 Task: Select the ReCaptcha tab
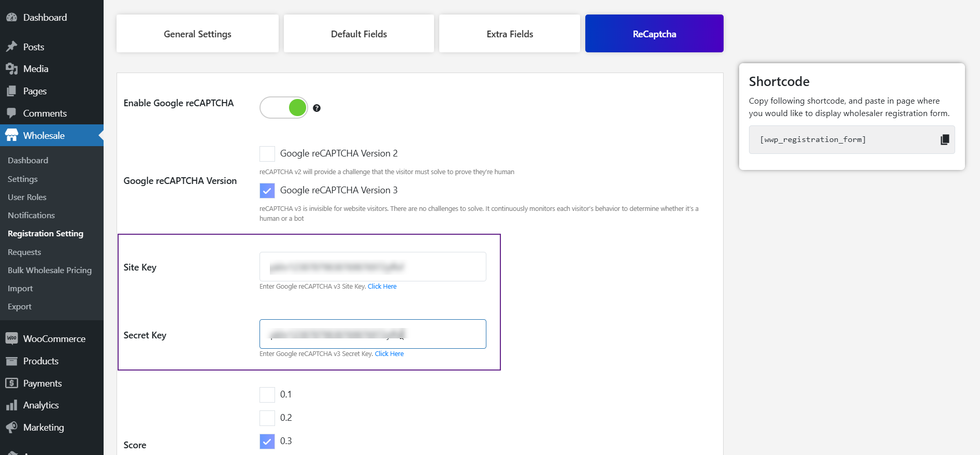[x=654, y=34]
